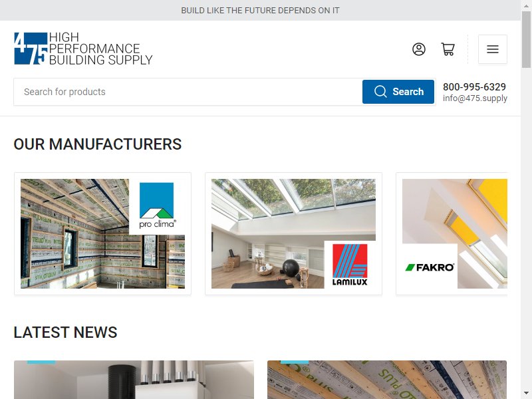
Task: Focus the Search for products field
Action: click(x=188, y=92)
